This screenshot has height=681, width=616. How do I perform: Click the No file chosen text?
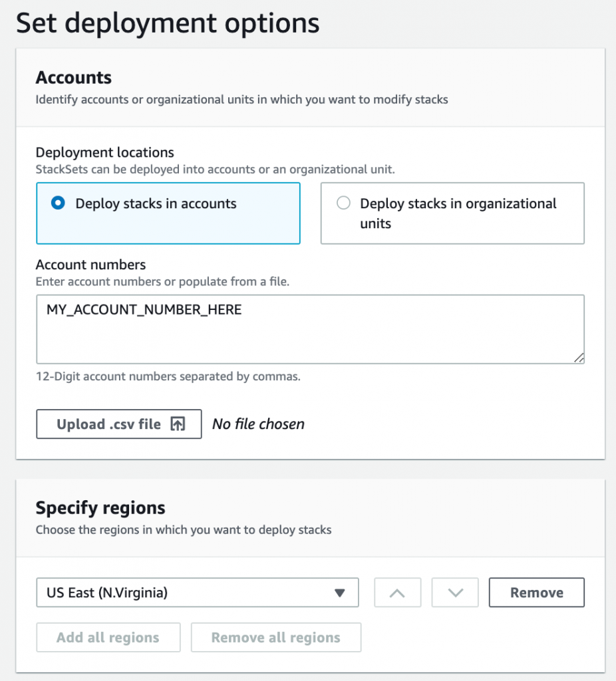click(x=258, y=424)
